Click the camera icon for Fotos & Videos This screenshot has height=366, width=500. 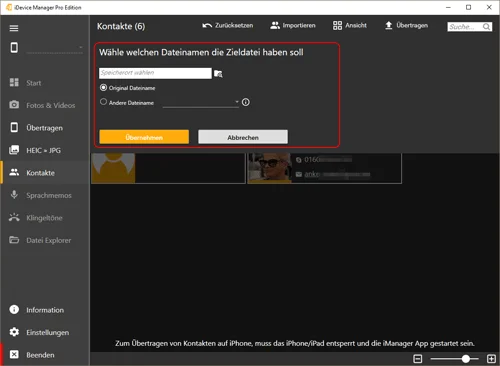pos(14,105)
